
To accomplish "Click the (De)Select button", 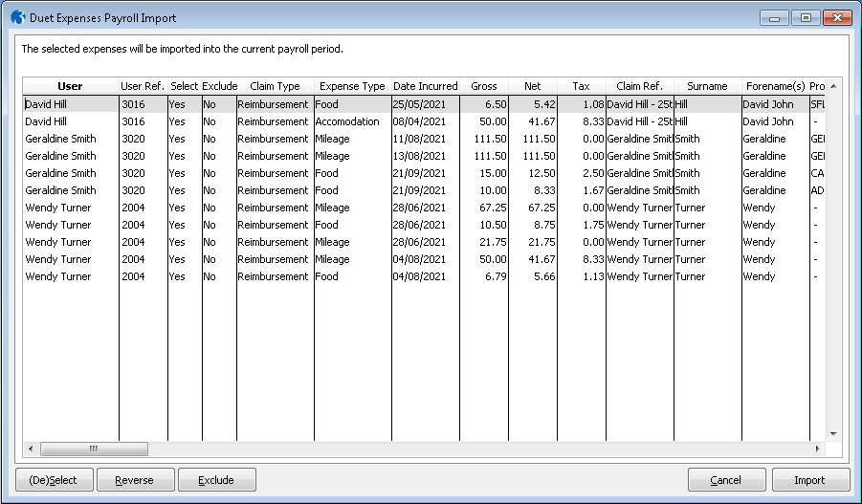I will (x=54, y=480).
